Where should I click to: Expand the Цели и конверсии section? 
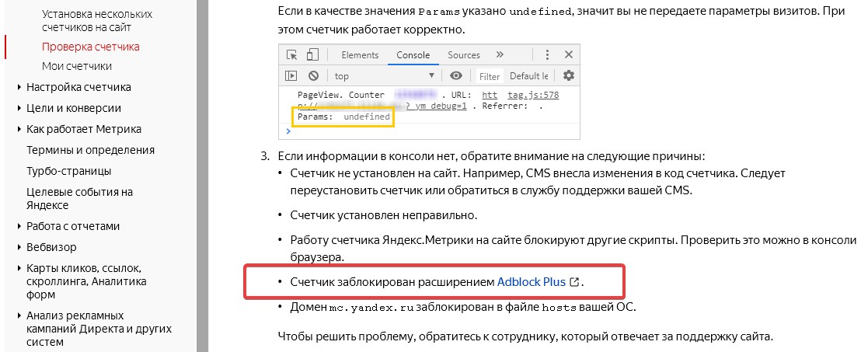pos(19,108)
